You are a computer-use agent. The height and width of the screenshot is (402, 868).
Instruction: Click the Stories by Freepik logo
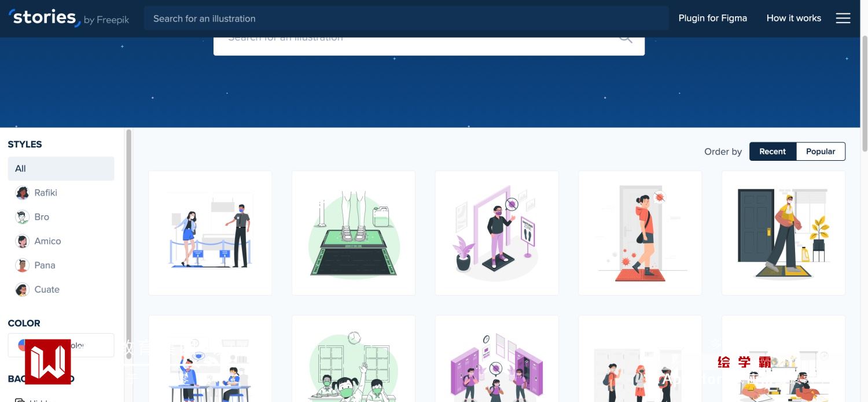point(69,18)
